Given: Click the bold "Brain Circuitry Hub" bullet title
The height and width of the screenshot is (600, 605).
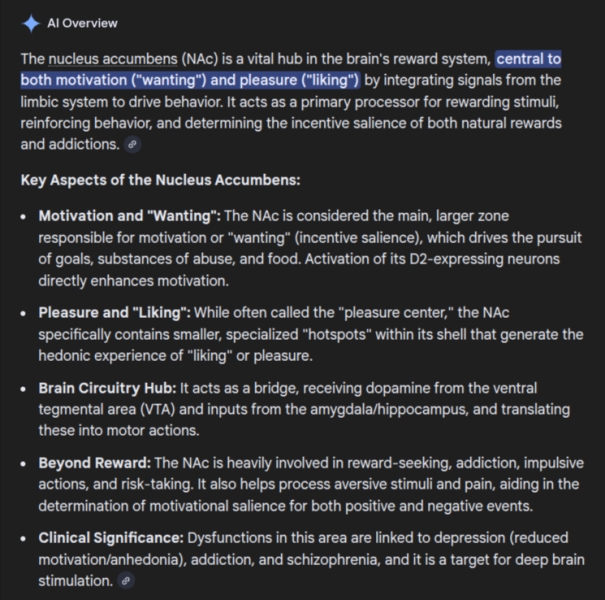Looking at the screenshot, I should click(x=107, y=388).
